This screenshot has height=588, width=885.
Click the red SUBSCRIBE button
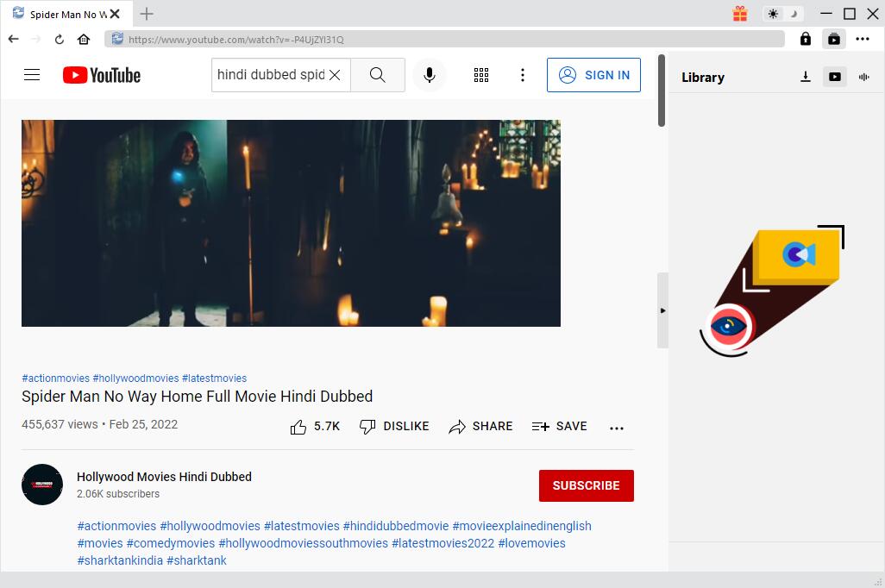click(586, 485)
